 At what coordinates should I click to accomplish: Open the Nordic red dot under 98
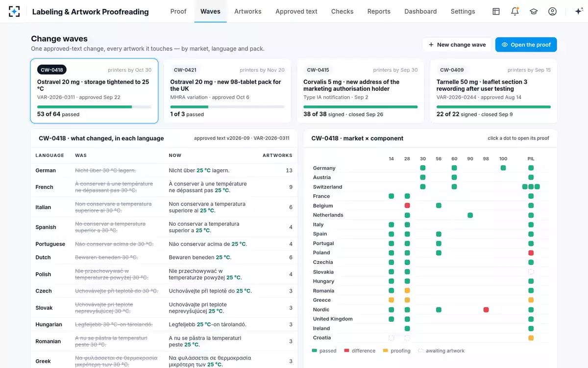(486, 310)
